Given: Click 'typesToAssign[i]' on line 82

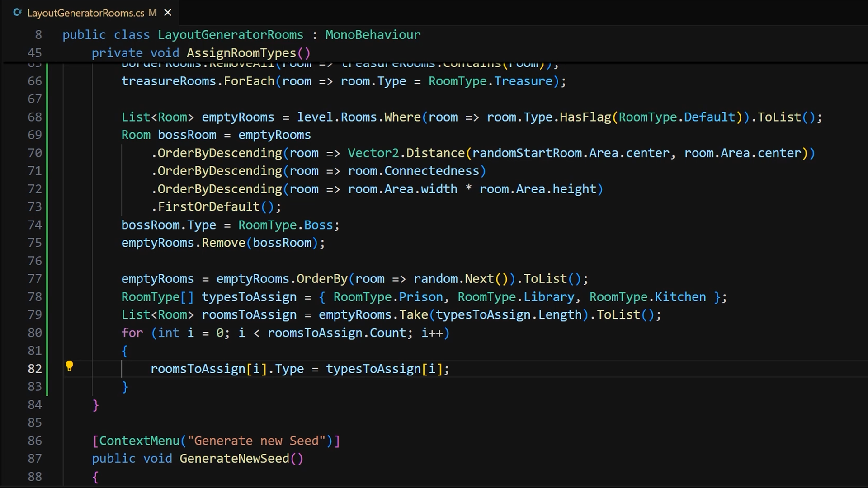Looking at the screenshot, I should pyautogui.click(x=384, y=369).
